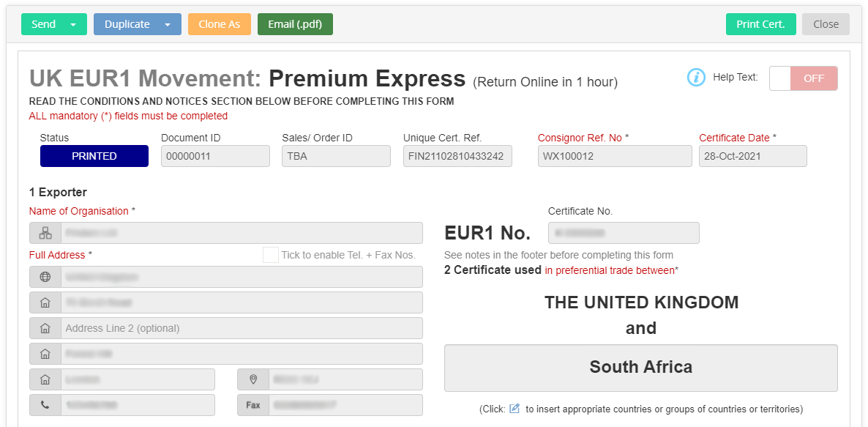Viewport: 868px width, 427px height.
Task: Open the Send dropdown arrow
Action: click(x=73, y=24)
